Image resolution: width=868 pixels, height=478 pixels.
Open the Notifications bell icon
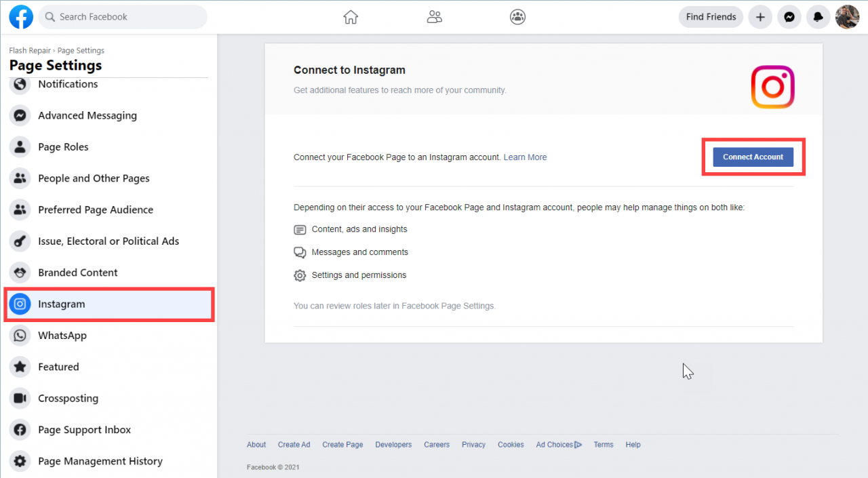[818, 17]
